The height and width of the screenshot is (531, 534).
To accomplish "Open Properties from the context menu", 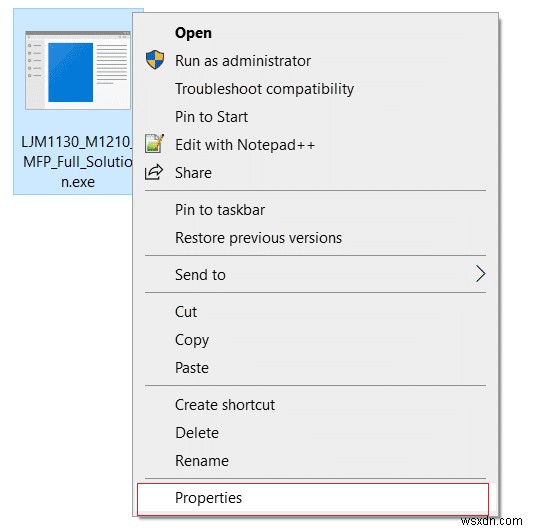I will tap(313, 499).
